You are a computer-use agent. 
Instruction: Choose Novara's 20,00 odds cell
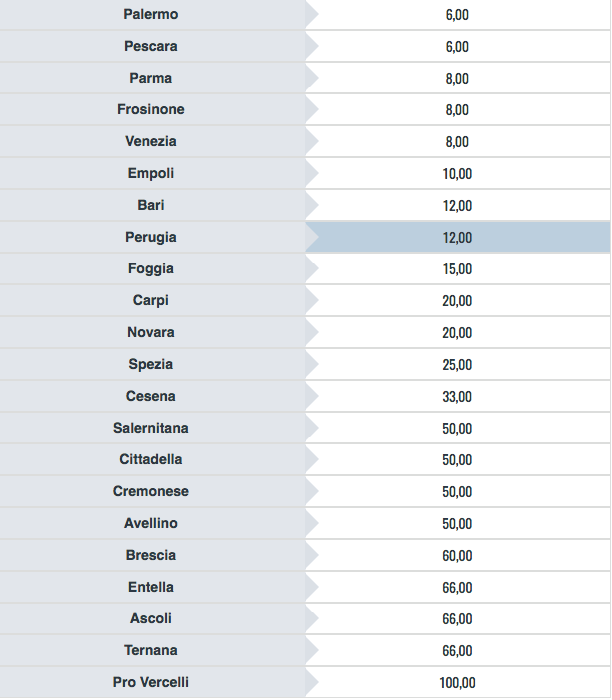[x=457, y=332]
